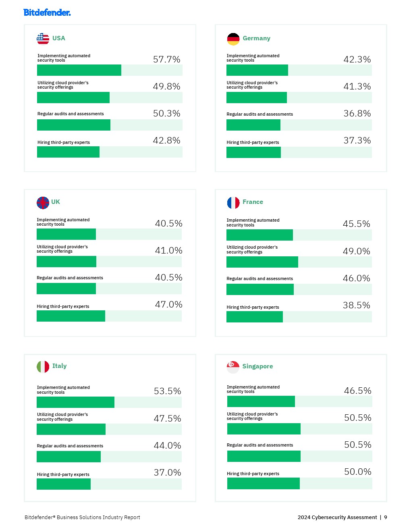Screen dimensions: 411x532
Task: Click USA automated security tools bar
Action: coord(79,70)
